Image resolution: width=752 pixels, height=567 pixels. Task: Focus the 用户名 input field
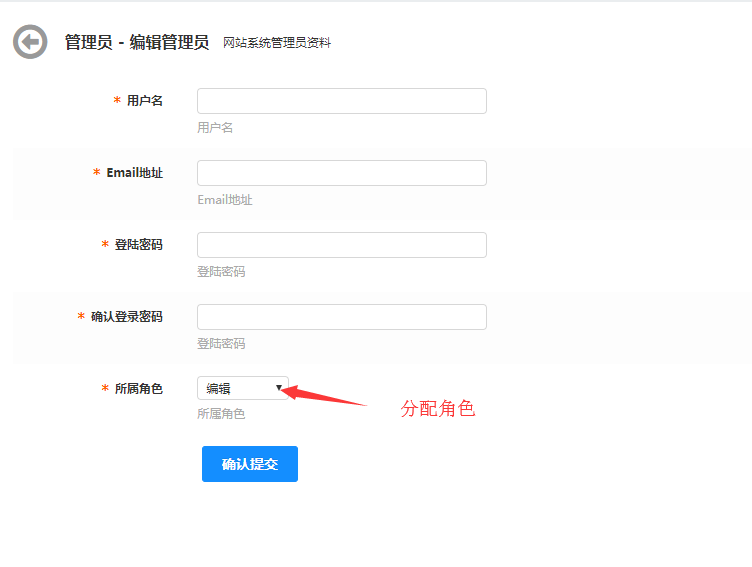coord(341,101)
